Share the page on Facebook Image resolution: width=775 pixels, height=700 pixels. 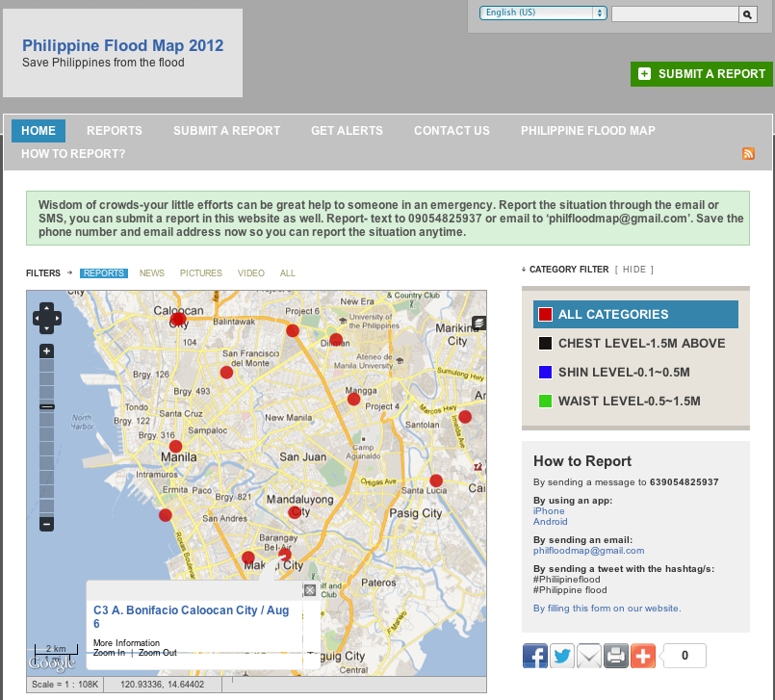(x=535, y=656)
